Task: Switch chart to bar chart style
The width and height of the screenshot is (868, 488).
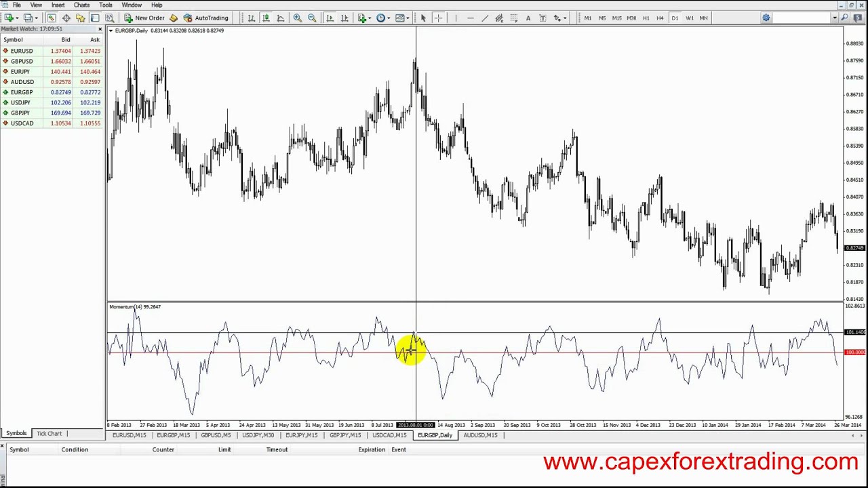Action: pyautogui.click(x=251, y=18)
